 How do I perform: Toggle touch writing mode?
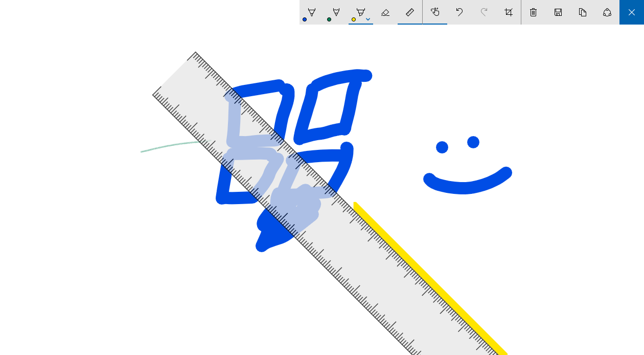tap(435, 12)
